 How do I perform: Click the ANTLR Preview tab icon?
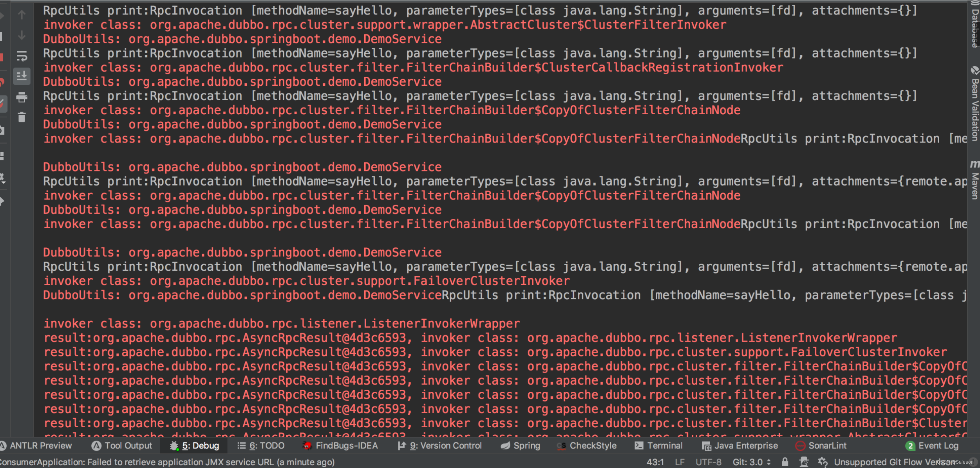coord(3,445)
